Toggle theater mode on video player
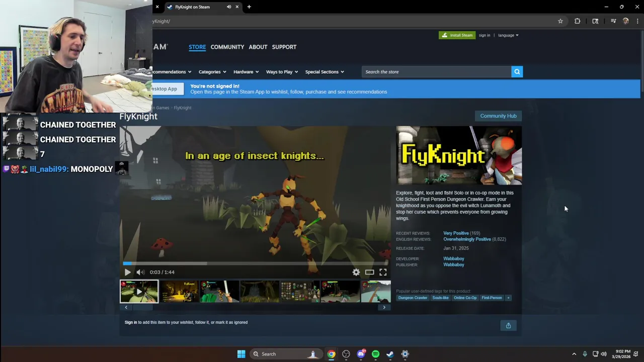Viewport: 644px width, 362px height. coord(369,272)
